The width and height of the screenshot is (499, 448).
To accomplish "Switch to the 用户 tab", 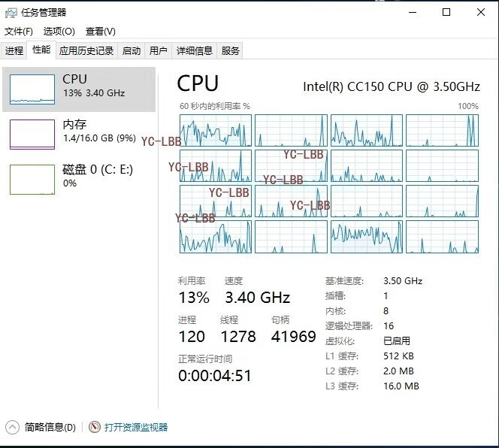I will (x=159, y=51).
